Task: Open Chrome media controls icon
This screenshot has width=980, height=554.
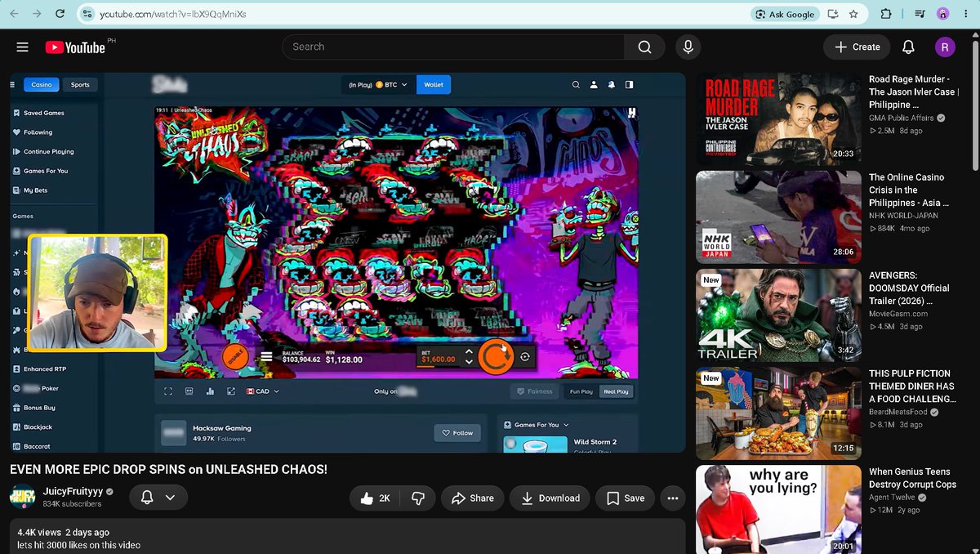Action: tap(920, 14)
